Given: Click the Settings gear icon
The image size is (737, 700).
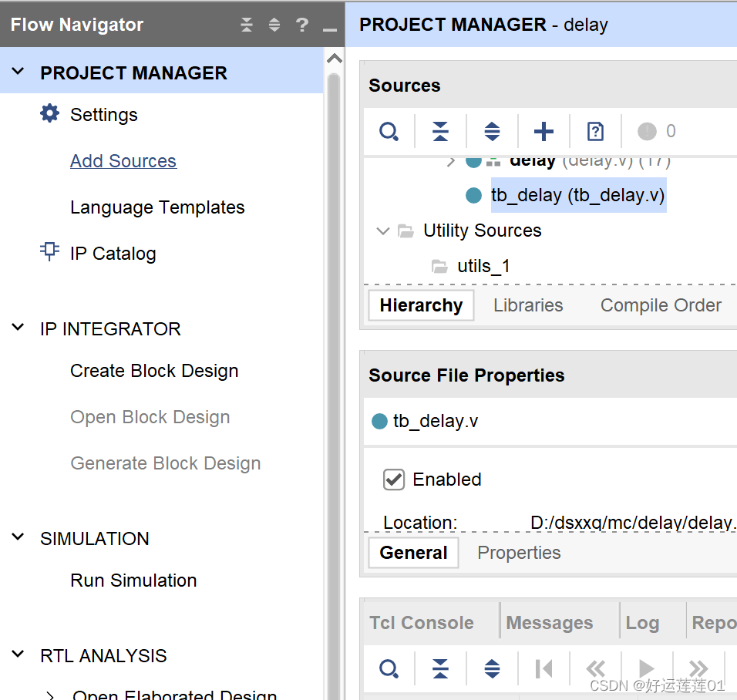Looking at the screenshot, I should coord(49,114).
